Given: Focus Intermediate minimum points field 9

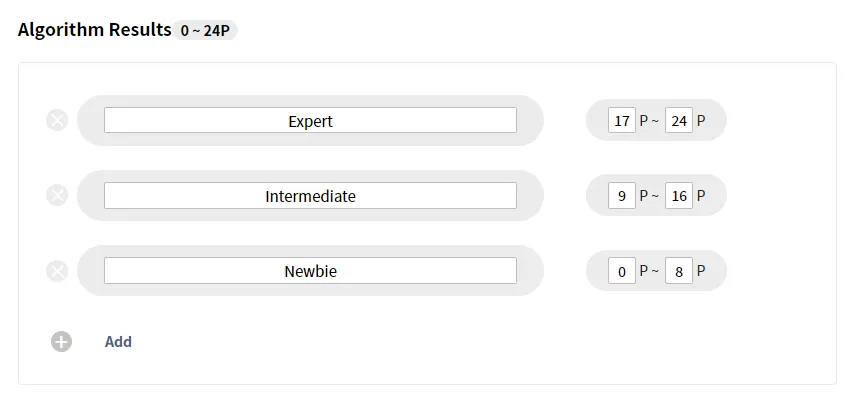Looking at the screenshot, I should (622, 196).
